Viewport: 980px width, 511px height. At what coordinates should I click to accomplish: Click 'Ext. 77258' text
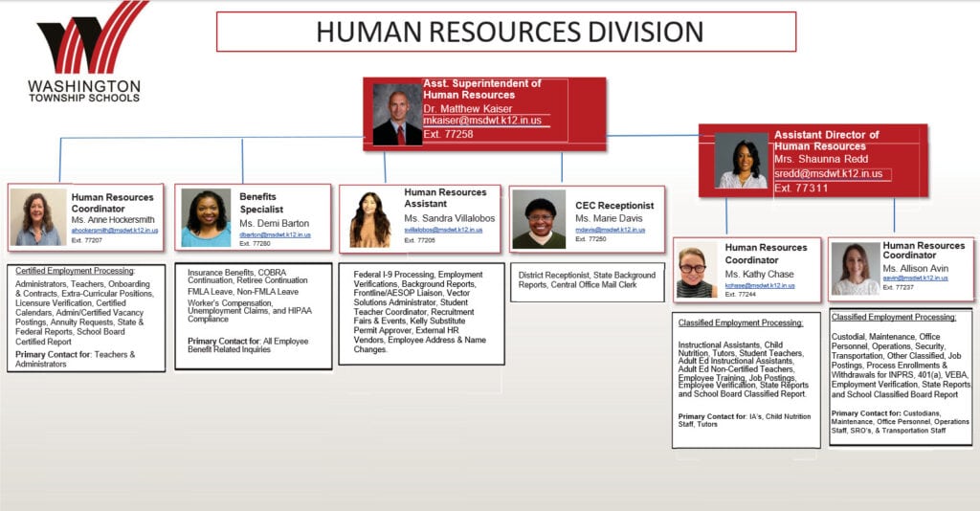tap(448, 134)
